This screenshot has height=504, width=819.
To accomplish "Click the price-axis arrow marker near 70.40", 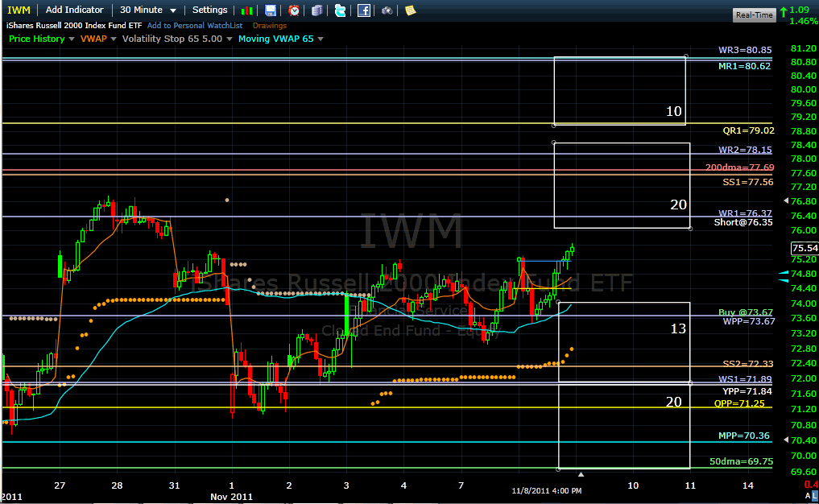I will 786,440.
